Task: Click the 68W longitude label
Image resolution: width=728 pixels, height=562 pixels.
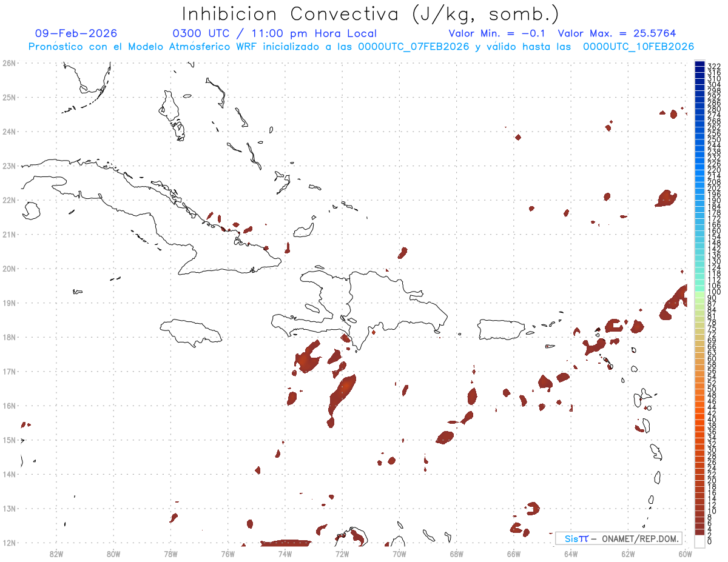Action: tap(457, 554)
